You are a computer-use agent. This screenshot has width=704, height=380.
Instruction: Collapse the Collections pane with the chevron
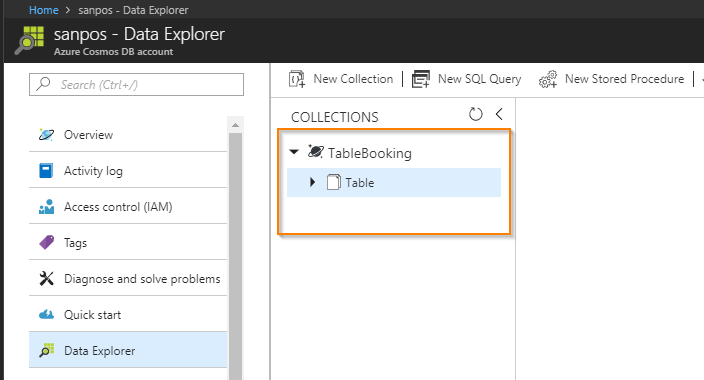point(499,114)
